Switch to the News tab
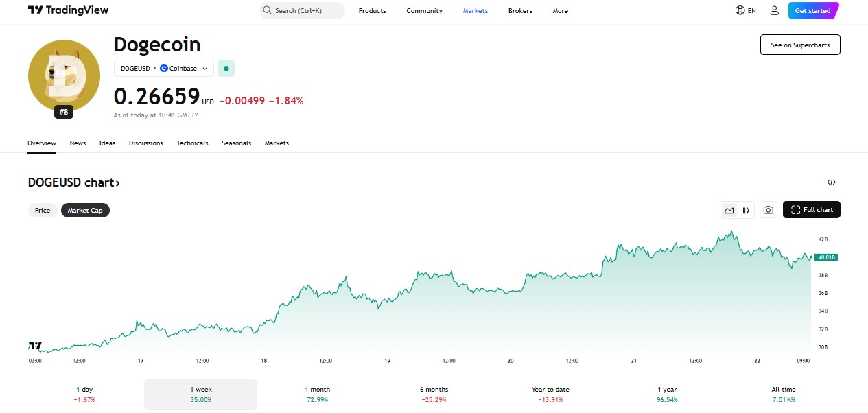Screen dimensions: 868x413 click(x=78, y=143)
